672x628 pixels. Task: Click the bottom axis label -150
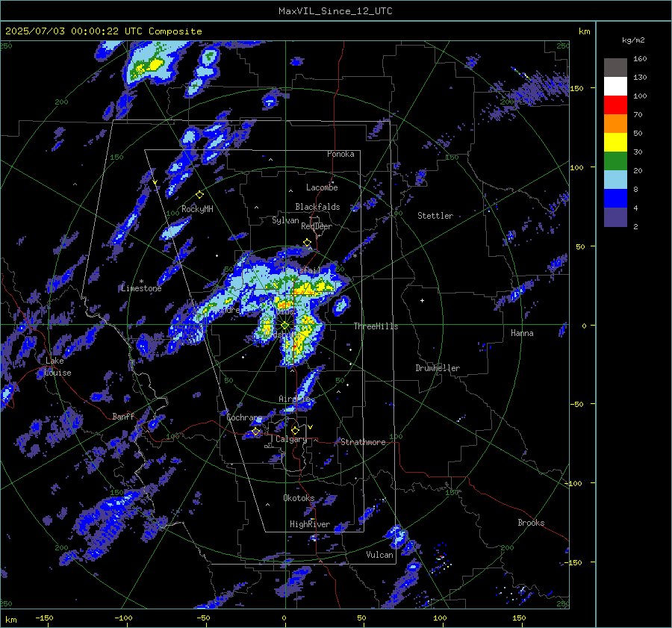coord(44,618)
